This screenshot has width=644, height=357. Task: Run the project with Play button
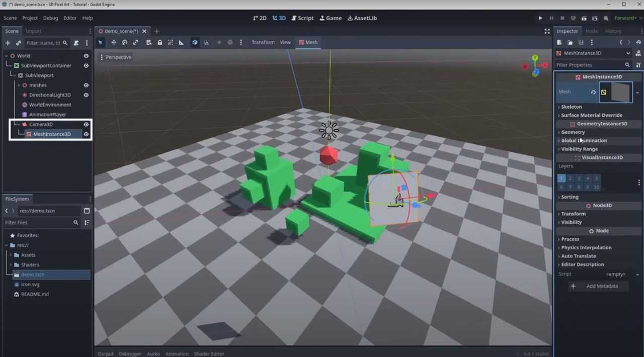tap(540, 18)
